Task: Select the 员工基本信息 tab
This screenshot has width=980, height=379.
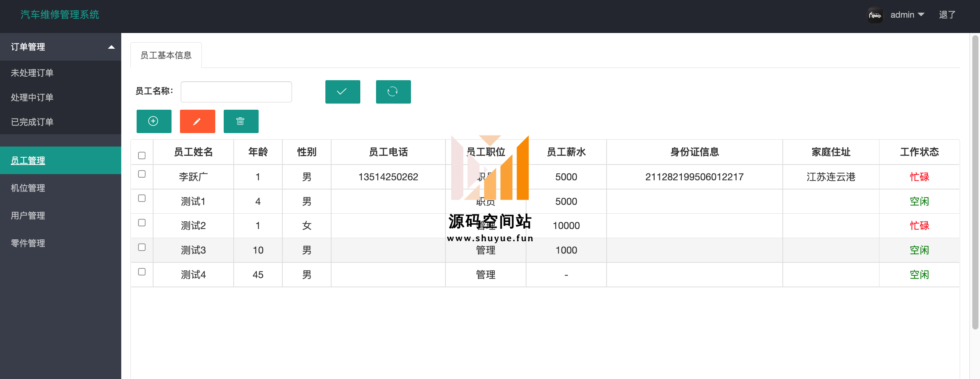Action: tap(166, 55)
